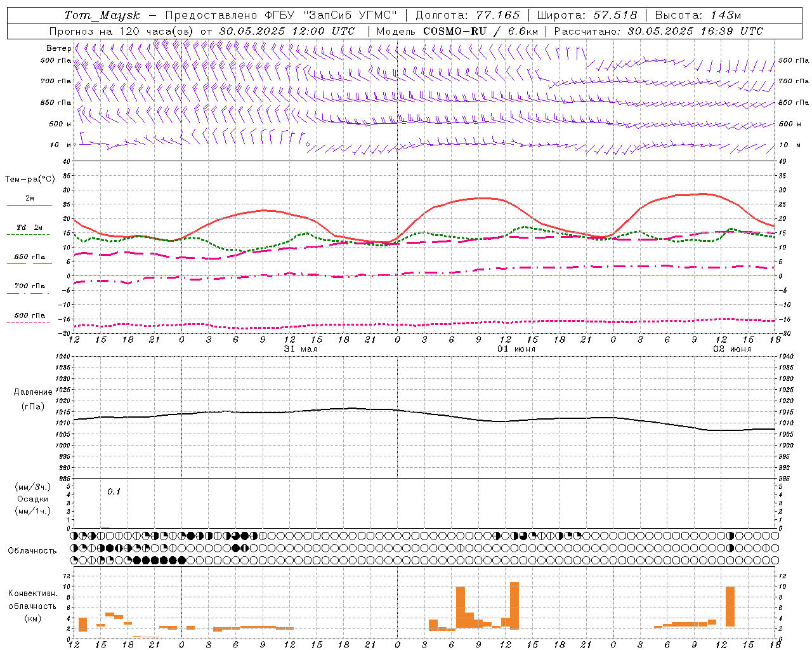Click the '(мм/3ч.)' precipitation unit label
This screenshot has height=650, width=812.
(x=32, y=487)
